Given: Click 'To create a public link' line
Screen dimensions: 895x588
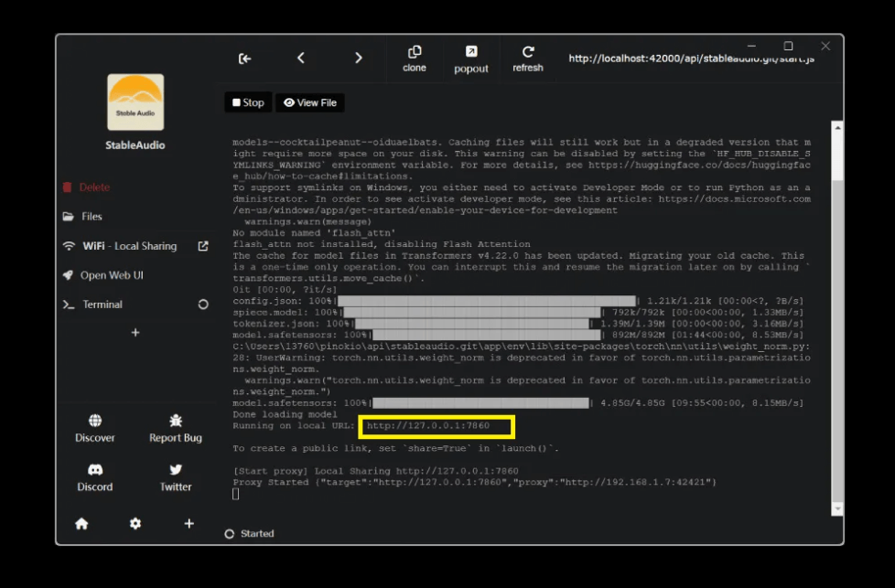Looking at the screenshot, I should 395,448.
